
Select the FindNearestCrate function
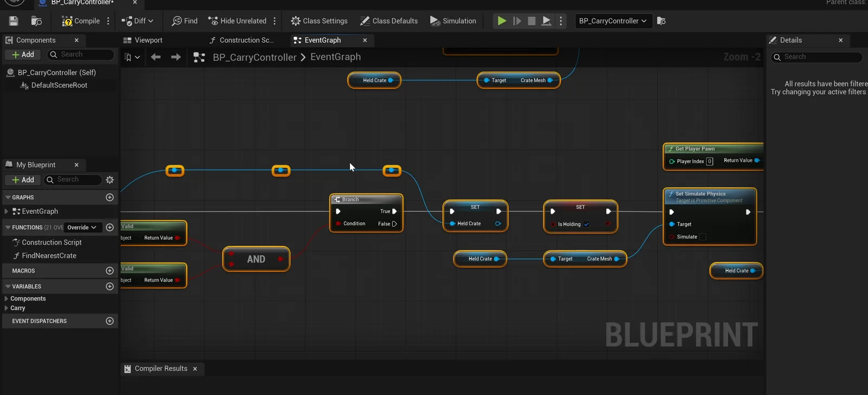(x=49, y=256)
